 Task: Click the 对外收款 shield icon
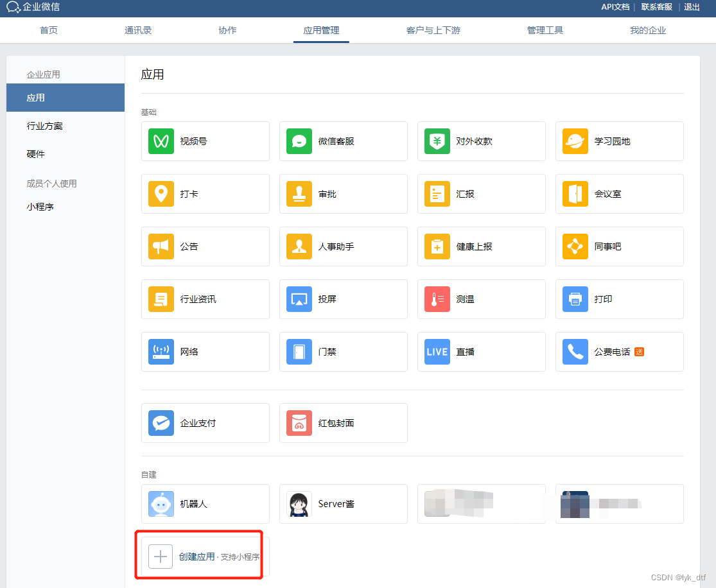pos(437,141)
